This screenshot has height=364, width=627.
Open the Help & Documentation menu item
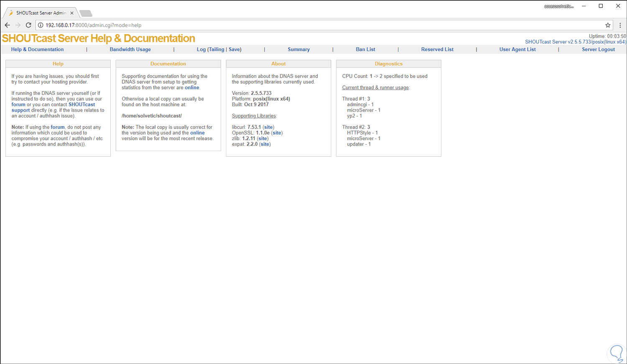[37, 49]
